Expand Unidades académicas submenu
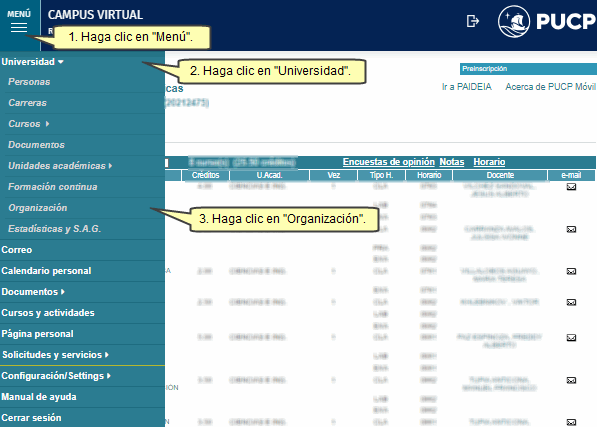 pos(110,166)
